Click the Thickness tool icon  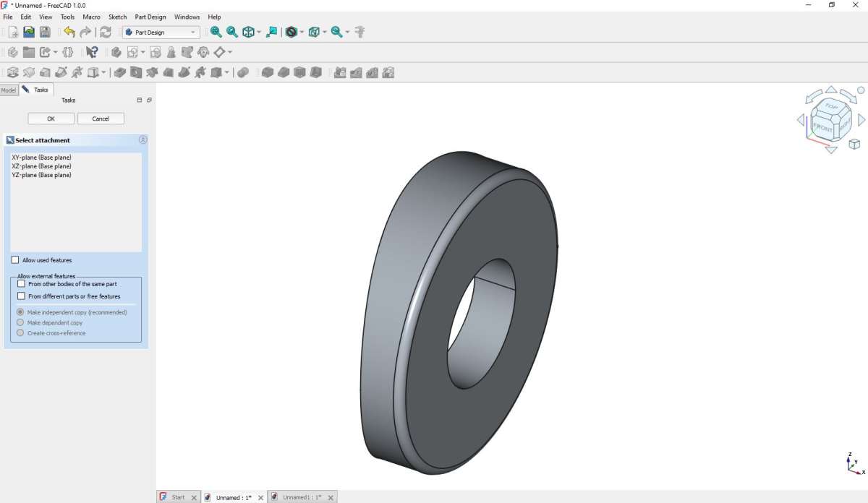[315, 72]
